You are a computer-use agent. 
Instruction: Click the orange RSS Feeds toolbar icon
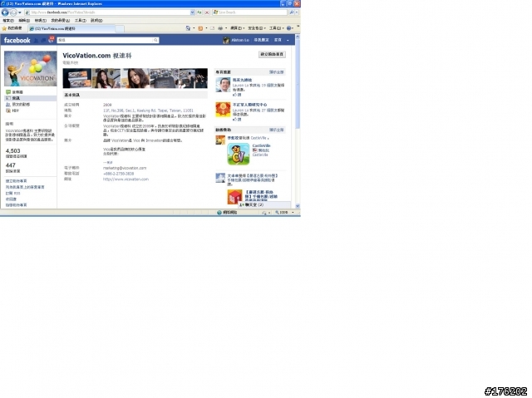200,28
